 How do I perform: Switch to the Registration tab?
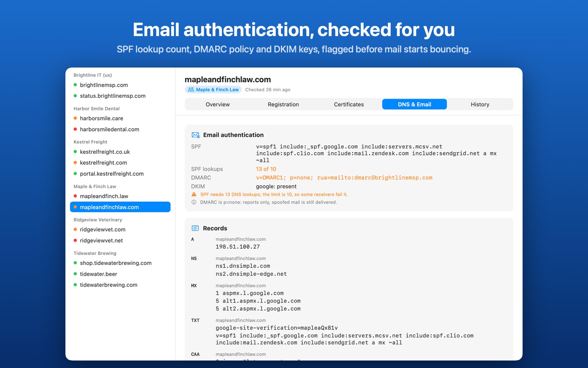click(283, 104)
